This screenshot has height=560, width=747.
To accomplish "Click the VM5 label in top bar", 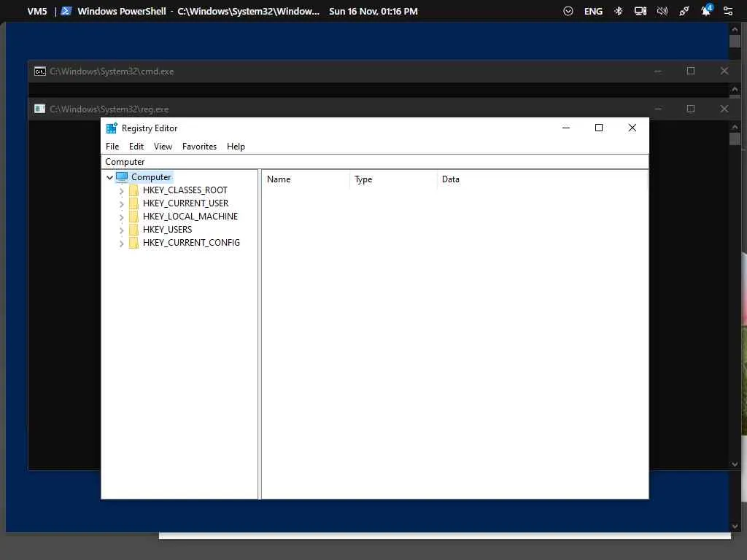I will tap(37, 11).
